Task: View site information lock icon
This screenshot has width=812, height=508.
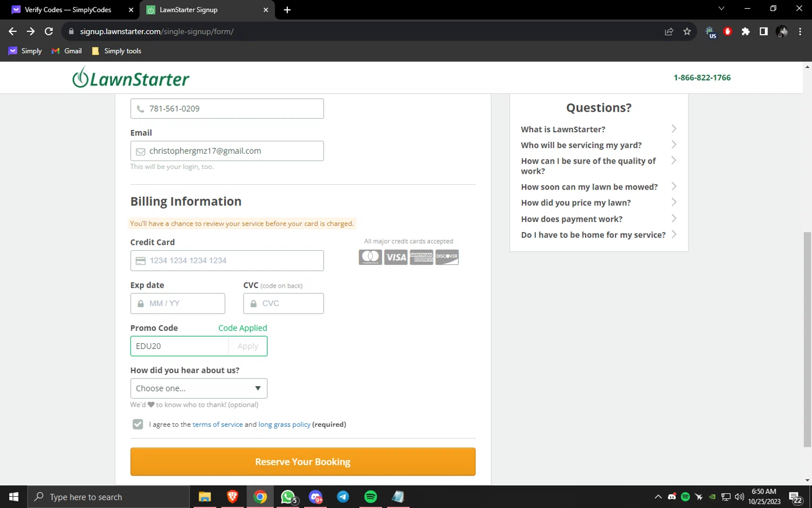Action: click(x=70, y=31)
